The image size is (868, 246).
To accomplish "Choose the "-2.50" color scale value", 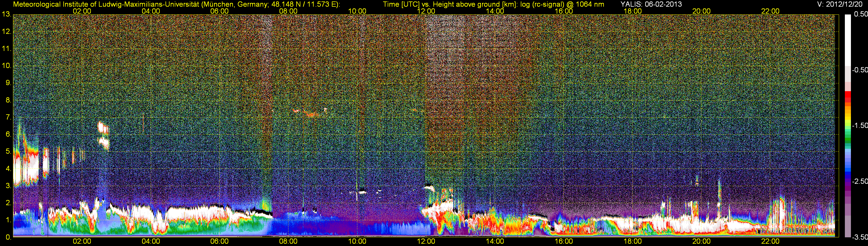I will click(860, 181).
